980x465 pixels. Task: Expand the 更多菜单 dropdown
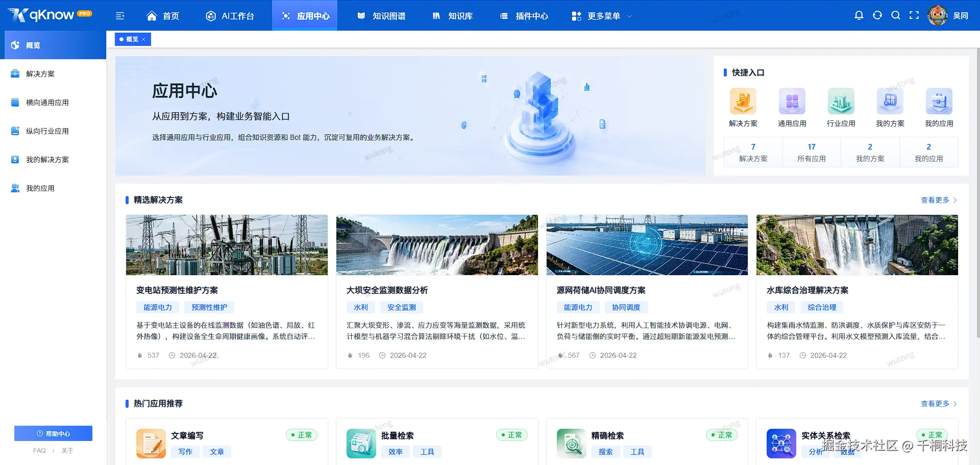pyautogui.click(x=602, y=16)
